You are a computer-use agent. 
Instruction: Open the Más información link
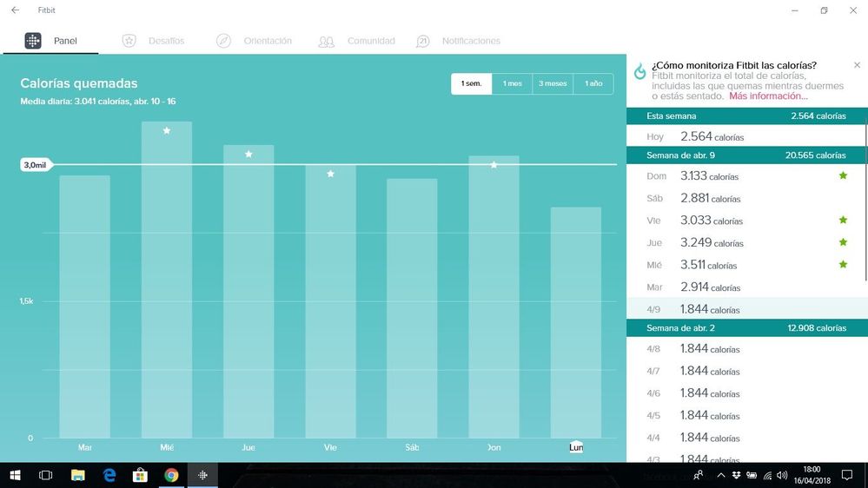point(768,96)
